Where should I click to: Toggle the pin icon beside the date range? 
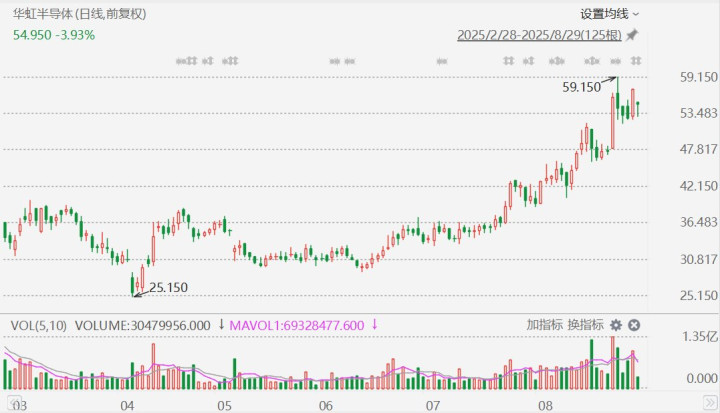[x=632, y=35]
